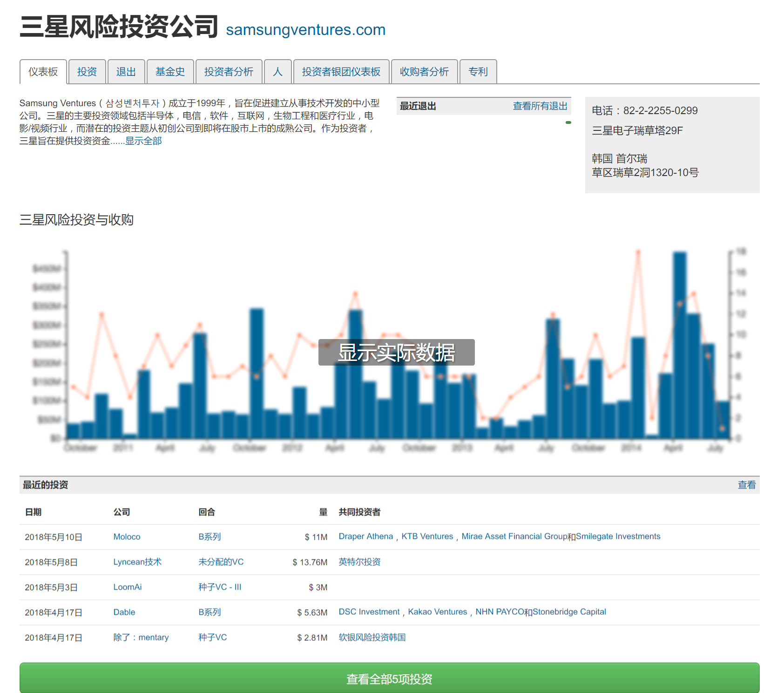Open KTB Ventures co-investor link
The image size is (784, 693).
427,537
